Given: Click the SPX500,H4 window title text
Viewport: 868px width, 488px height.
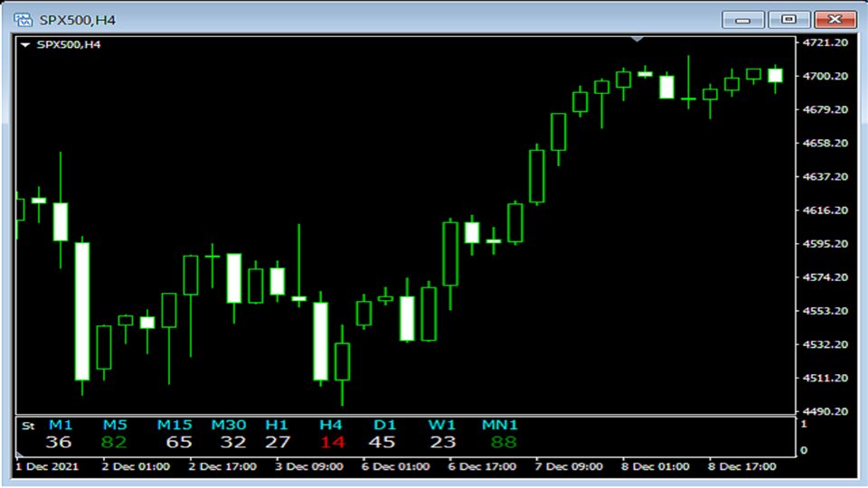Looking at the screenshot, I should click(x=77, y=21).
